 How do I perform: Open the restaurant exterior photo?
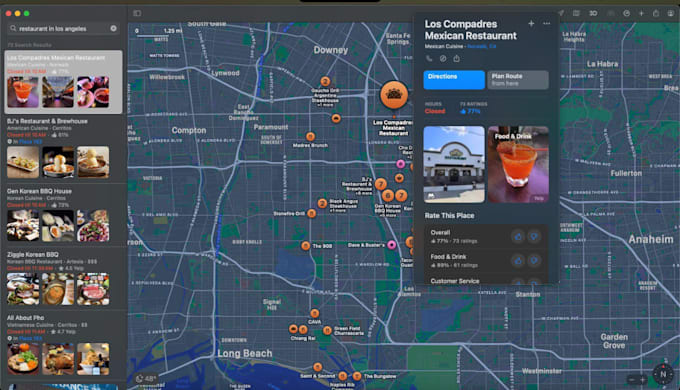click(454, 164)
